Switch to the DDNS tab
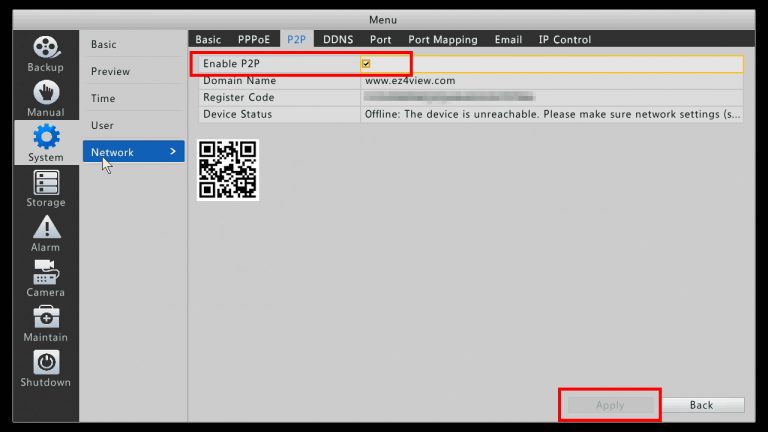Viewport: 768px width, 432px height. tap(338, 40)
